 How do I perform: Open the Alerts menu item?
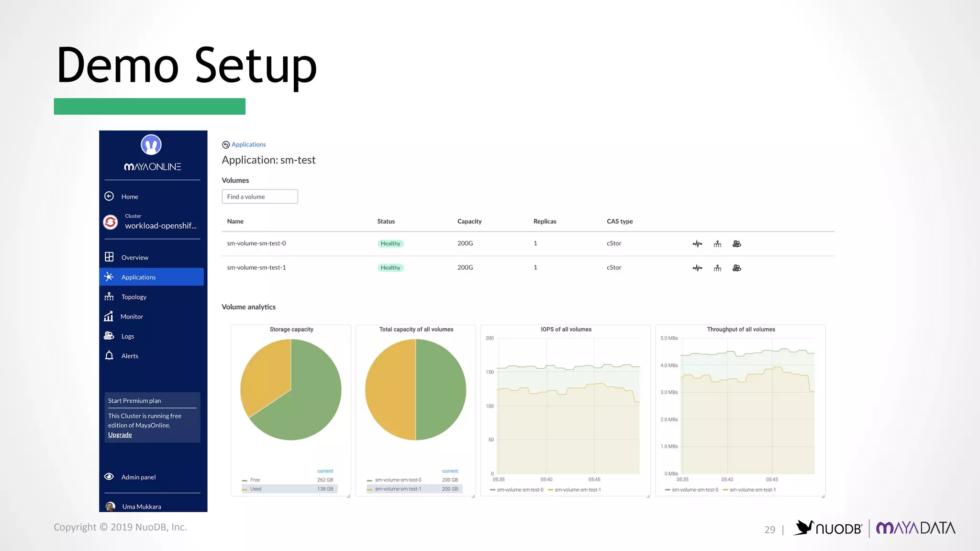pos(130,356)
